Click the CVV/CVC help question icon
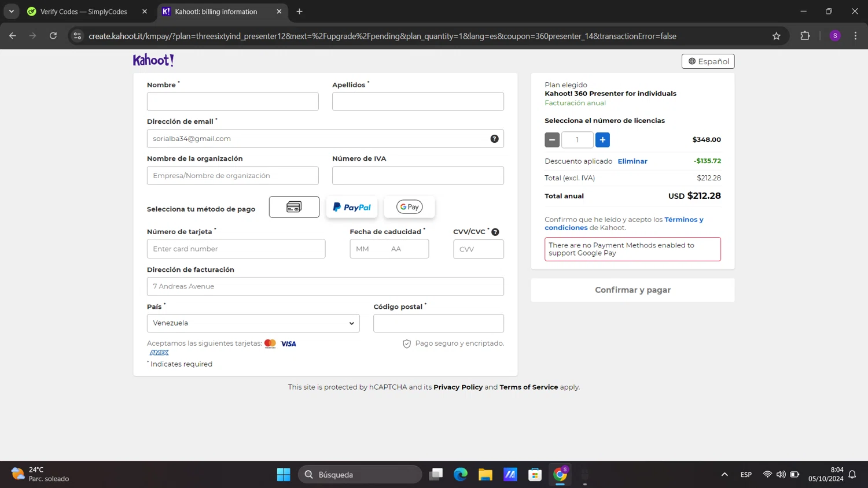868x488 pixels. [495, 232]
